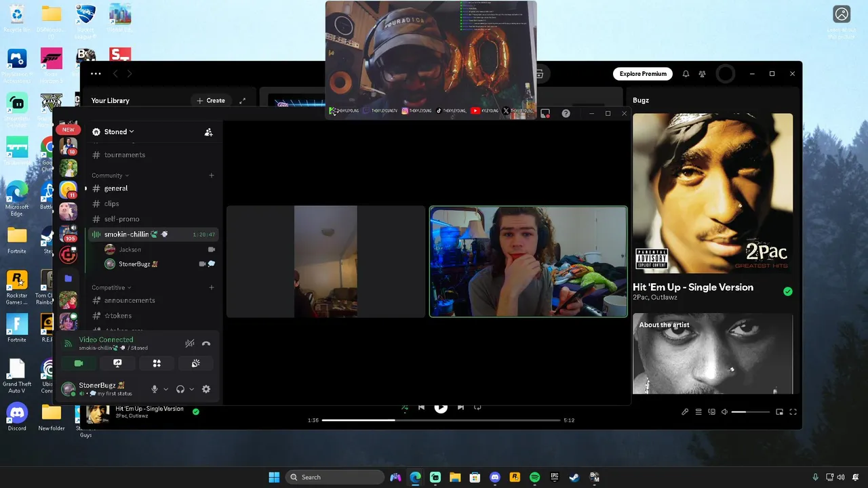
Task: Enter Spotify full screen mode
Action: 793,412
